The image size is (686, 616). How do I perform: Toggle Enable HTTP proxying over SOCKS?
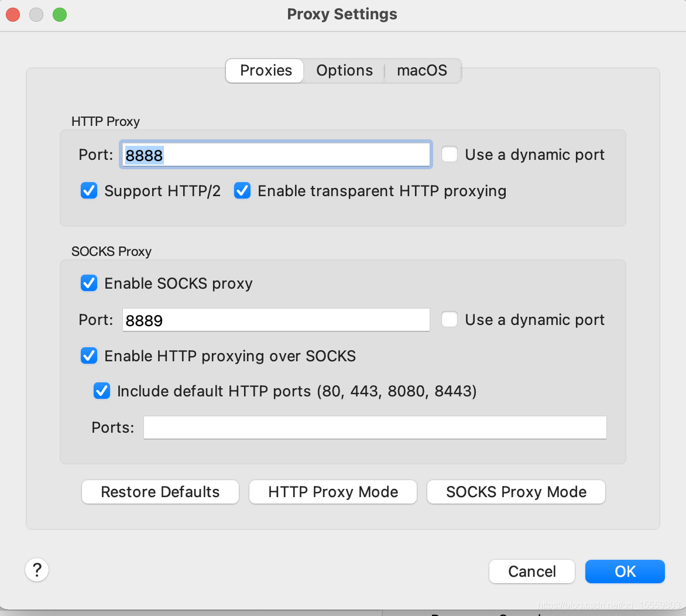coord(89,356)
